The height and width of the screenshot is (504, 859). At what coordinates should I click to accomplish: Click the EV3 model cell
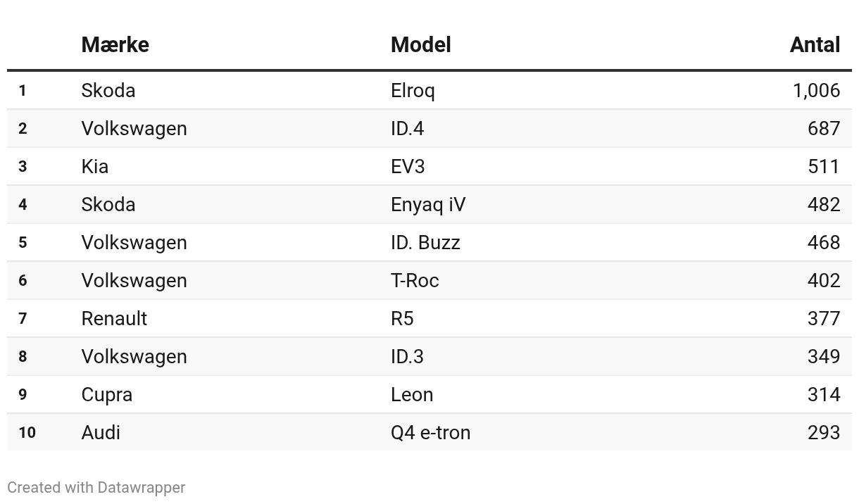408,166
